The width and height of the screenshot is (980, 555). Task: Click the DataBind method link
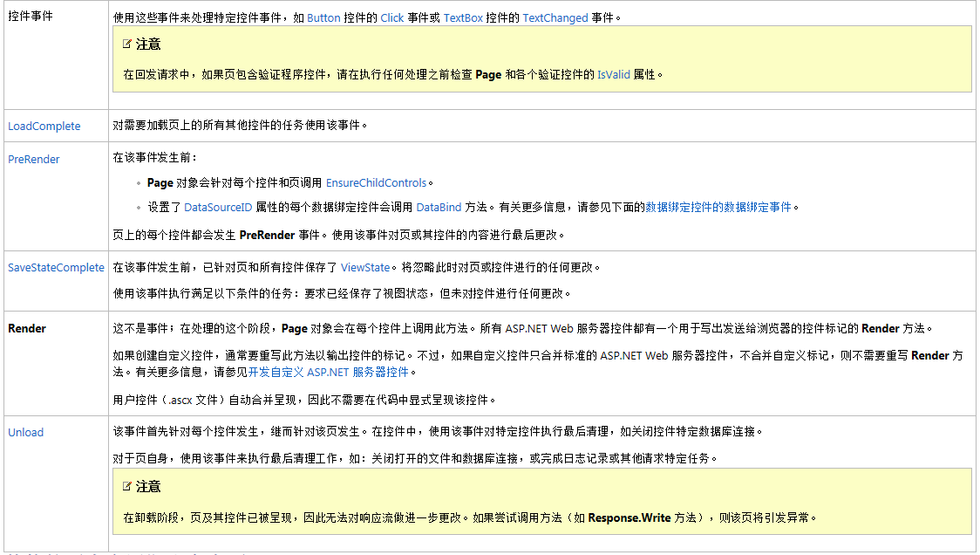point(440,208)
